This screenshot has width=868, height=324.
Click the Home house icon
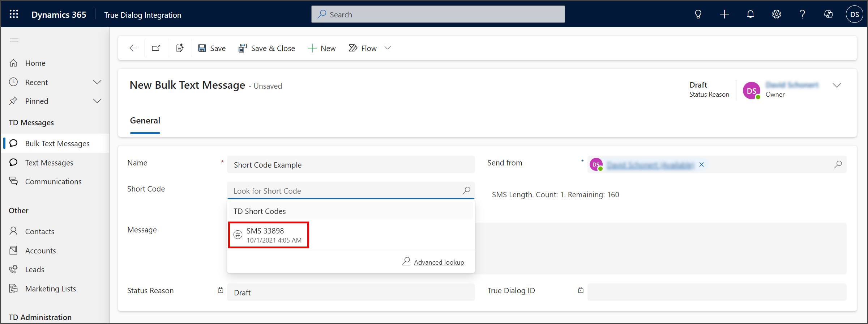point(13,63)
